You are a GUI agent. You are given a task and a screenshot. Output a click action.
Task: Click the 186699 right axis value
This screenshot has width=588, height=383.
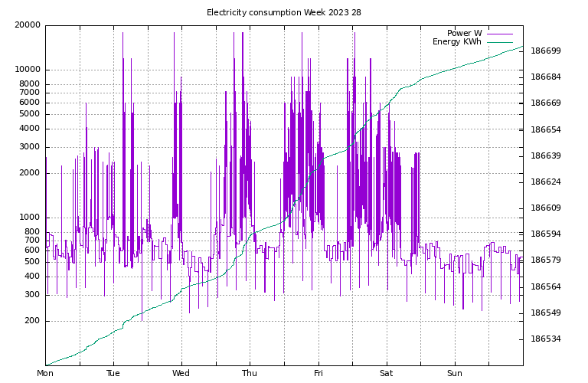pos(546,51)
